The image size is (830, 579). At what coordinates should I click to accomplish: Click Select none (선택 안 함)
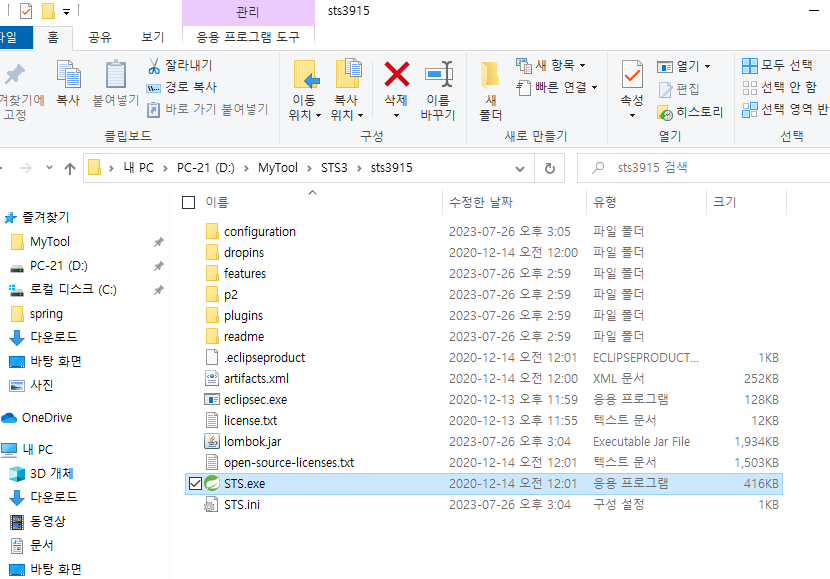tap(779, 87)
